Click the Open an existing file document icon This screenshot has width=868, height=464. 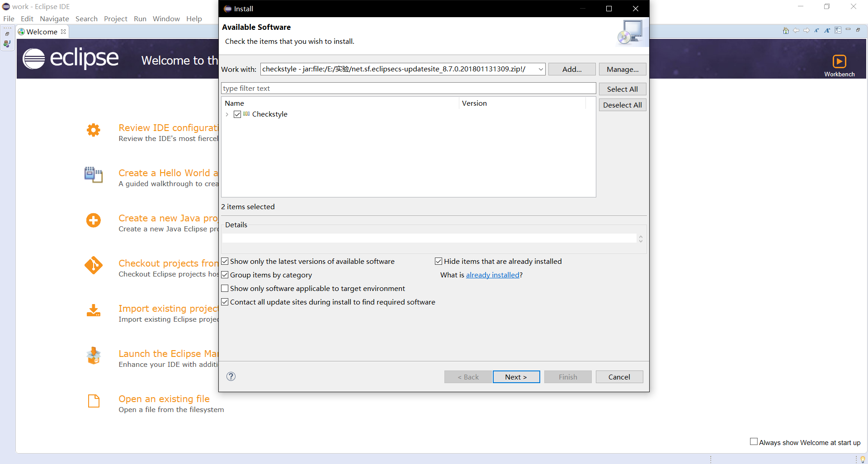(x=94, y=401)
